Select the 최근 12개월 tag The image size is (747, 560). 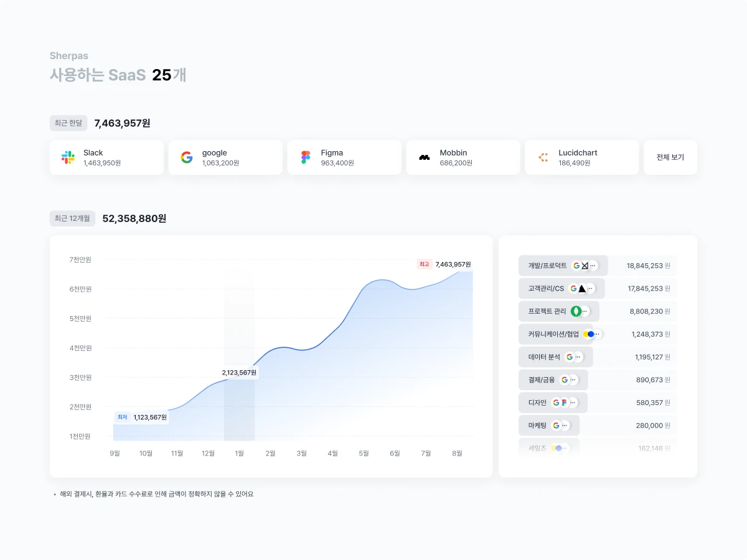[x=72, y=218]
